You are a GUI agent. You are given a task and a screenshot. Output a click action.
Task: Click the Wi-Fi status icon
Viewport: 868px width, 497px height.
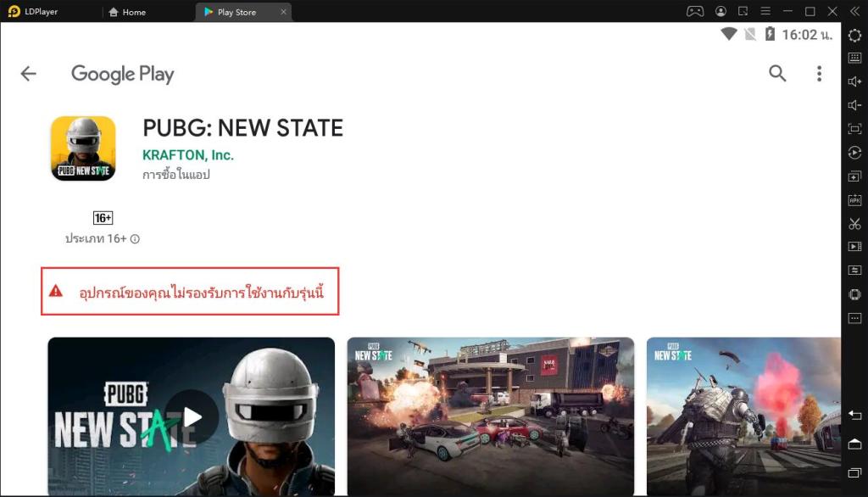point(728,35)
